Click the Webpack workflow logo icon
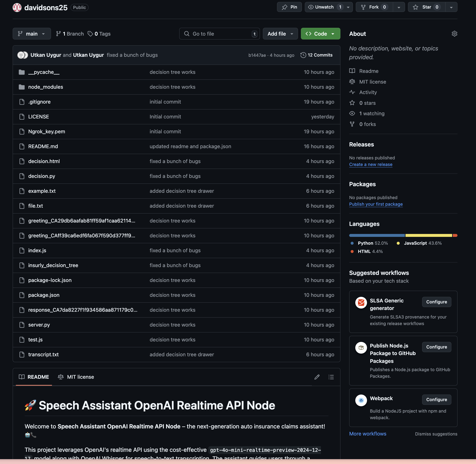 pos(361,400)
